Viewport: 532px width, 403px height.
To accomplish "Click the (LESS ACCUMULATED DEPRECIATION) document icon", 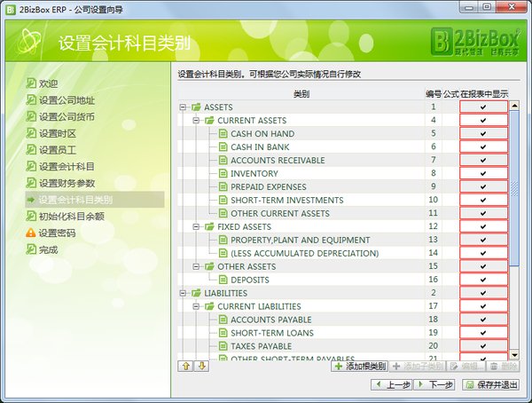I will (223, 253).
